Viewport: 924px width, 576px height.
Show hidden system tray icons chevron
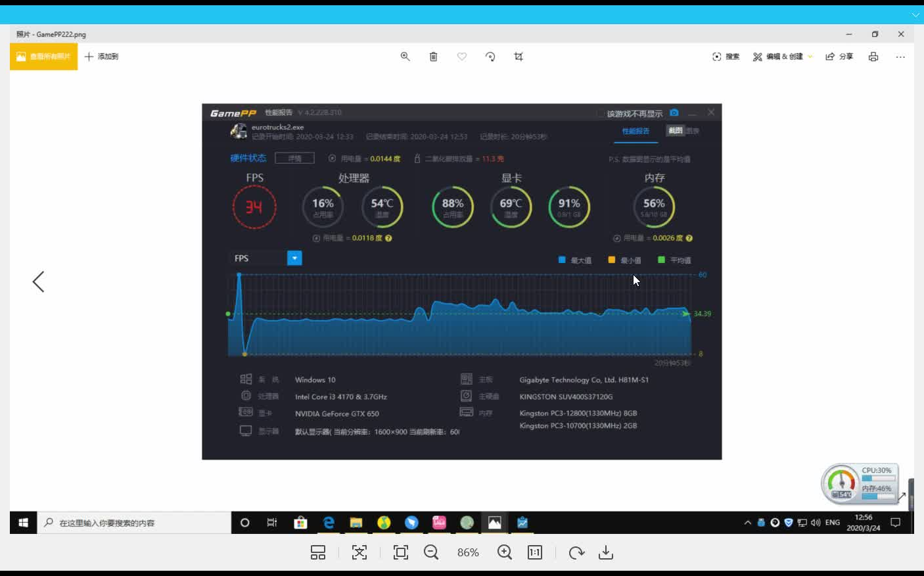[747, 523]
